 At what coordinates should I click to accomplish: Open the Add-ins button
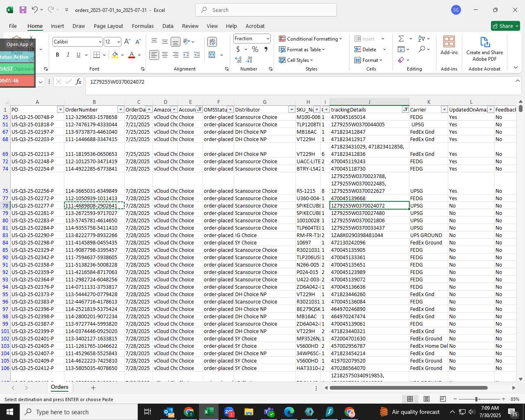(x=449, y=45)
